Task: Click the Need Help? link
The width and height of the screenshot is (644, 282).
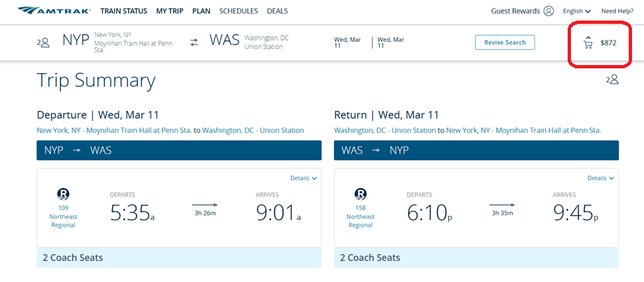Action: click(617, 11)
